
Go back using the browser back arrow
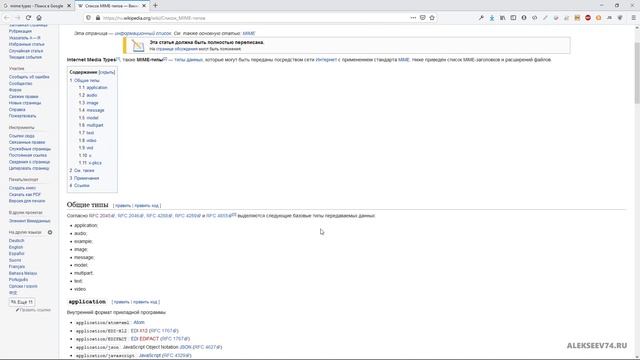tap(7, 18)
